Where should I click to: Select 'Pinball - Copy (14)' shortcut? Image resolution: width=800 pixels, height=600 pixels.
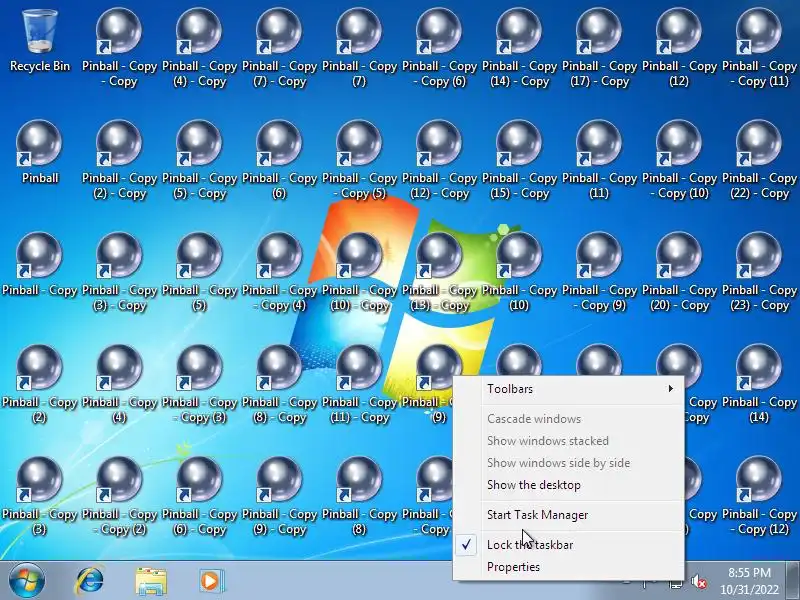[x=760, y=384]
